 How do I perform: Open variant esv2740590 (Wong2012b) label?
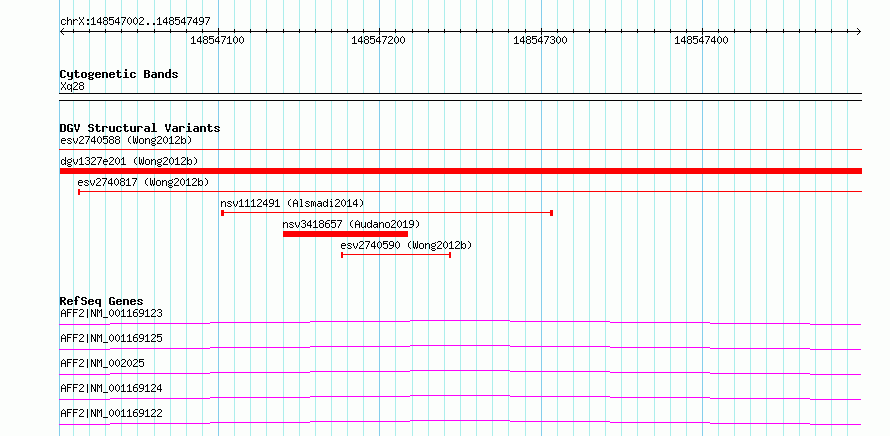pos(406,245)
